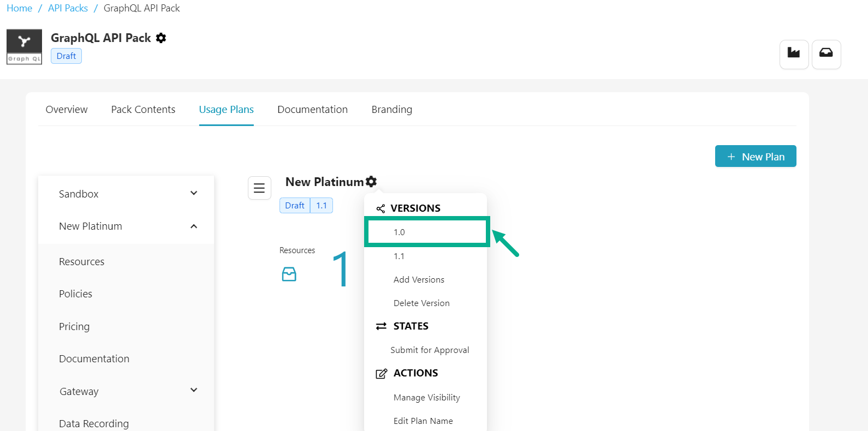868x431 pixels.
Task: Collapse the New Platinum plan section
Action: (194, 226)
